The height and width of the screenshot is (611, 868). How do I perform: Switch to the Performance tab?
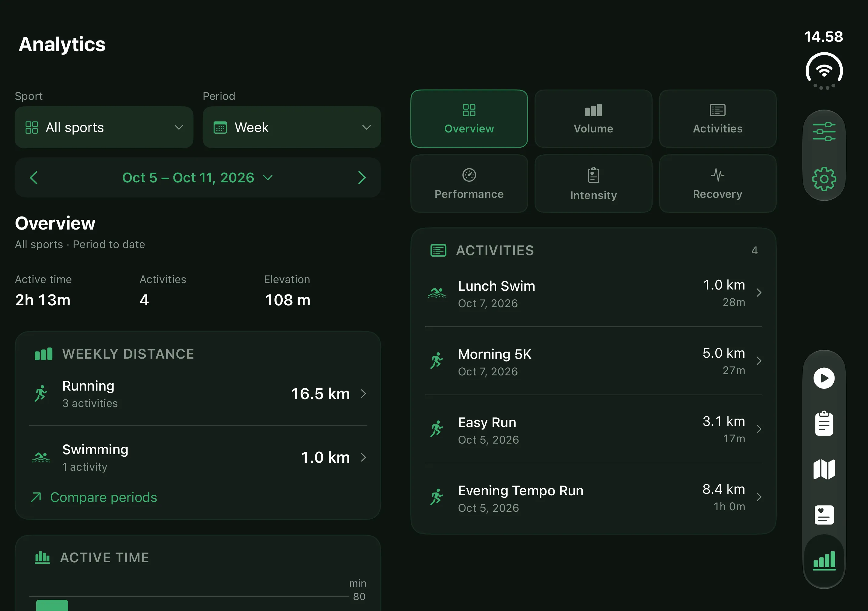[x=469, y=184]
